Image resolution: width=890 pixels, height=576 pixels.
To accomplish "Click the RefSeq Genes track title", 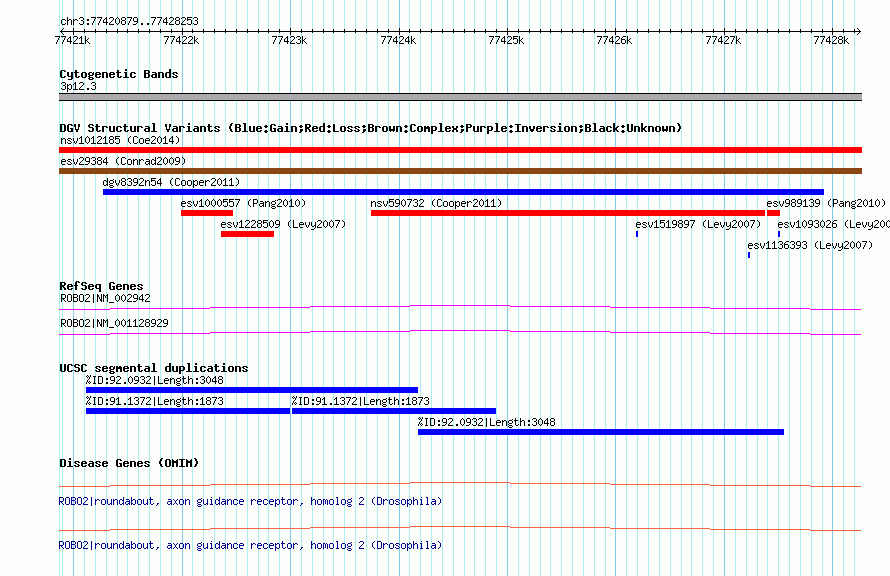I will [101, 286].
